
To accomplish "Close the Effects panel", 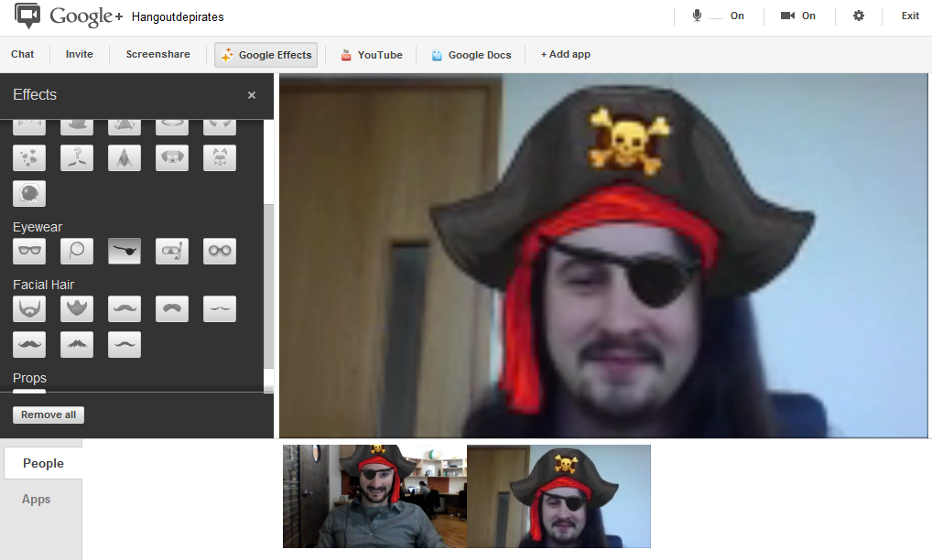I will [x=252, y=95].
